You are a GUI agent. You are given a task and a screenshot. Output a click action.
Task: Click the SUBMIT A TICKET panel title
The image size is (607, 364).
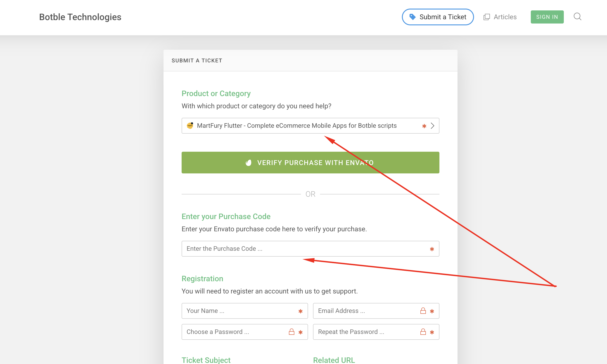click(x=197, y=61)
